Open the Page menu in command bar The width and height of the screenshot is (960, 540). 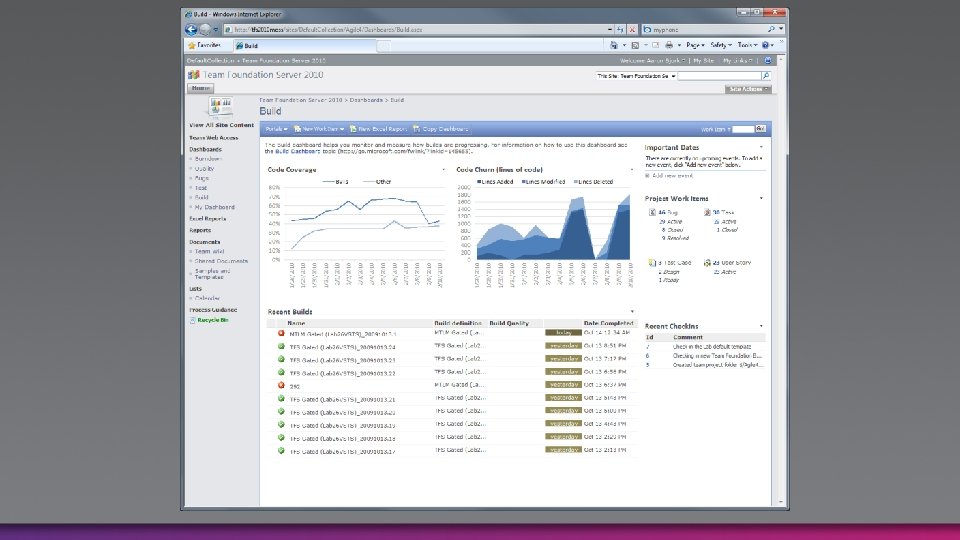tap(695, 45)
